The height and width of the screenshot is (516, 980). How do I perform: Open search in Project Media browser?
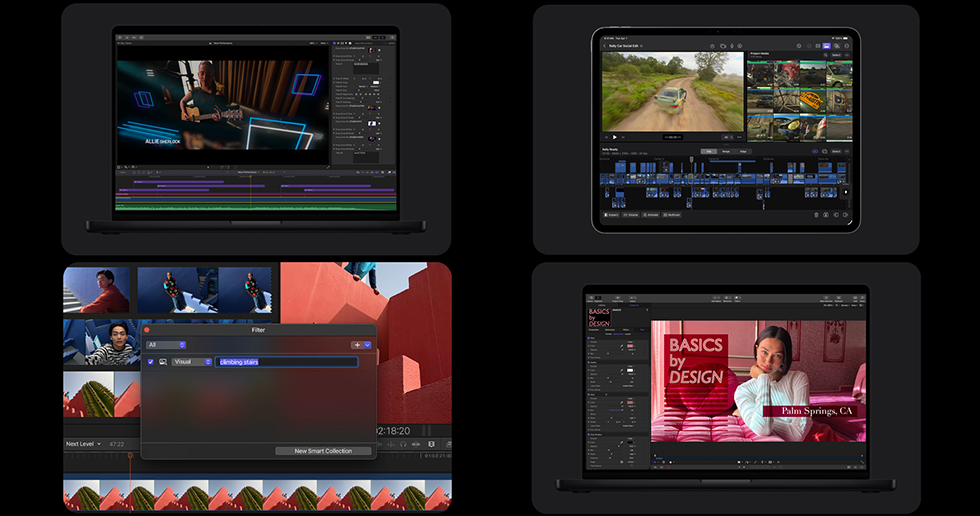pos(826,55)
